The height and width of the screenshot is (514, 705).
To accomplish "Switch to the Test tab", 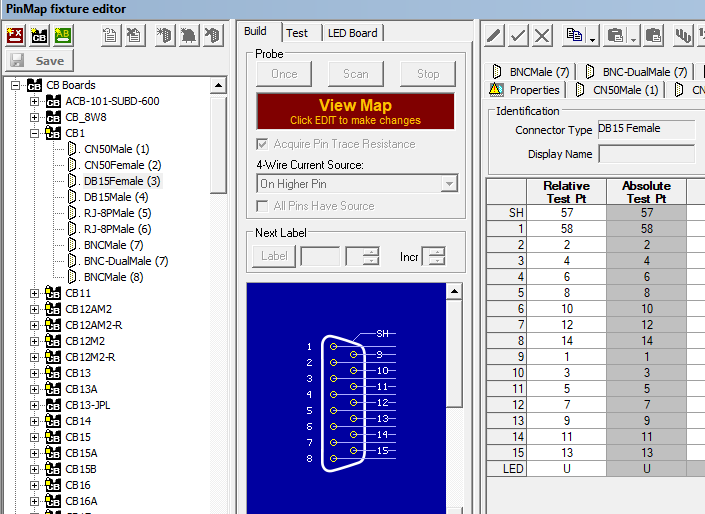I will (x=297, y=33).
